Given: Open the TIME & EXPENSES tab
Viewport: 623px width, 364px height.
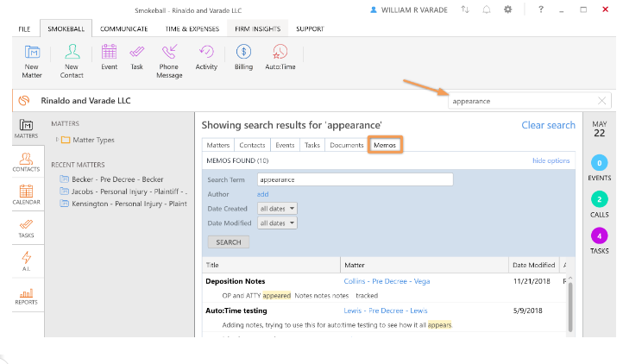Looking at the screenshot, I should tap(192, 29).
